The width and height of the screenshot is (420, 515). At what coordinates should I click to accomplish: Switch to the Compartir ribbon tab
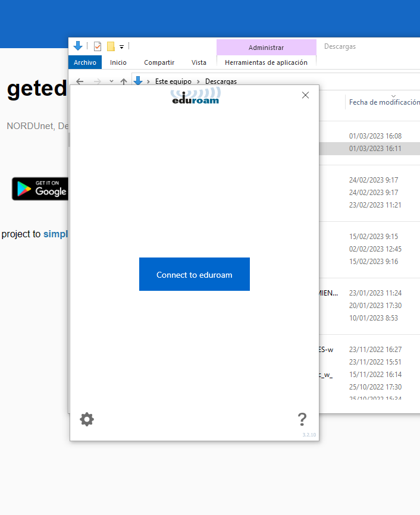(159, 62)
